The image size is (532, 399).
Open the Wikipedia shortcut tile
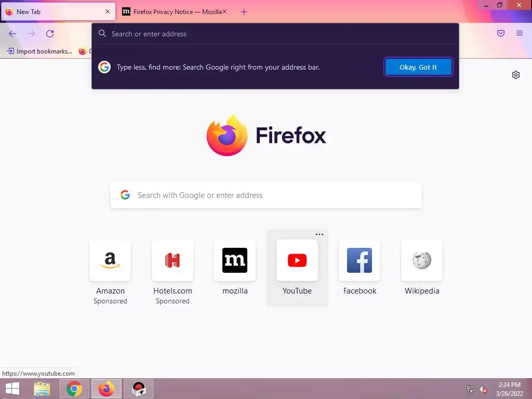coord(422,268)
